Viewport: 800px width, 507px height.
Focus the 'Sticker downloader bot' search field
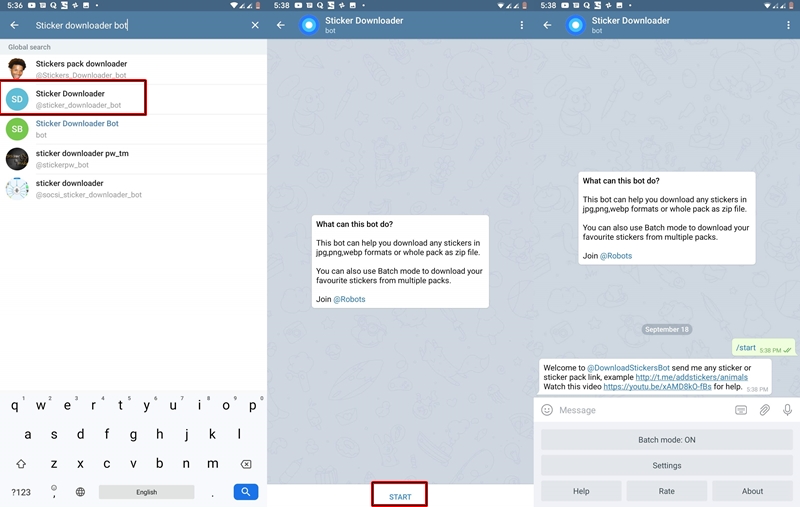[x=138, y=25]
